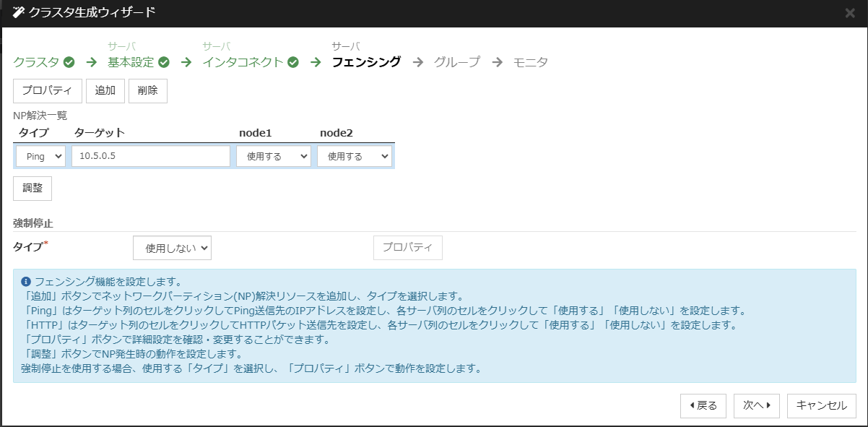Image resolution: width=868 pixels, height=427 pixels.
Task: Open node1 使用する dropdown
Action: tap(273, 156)
